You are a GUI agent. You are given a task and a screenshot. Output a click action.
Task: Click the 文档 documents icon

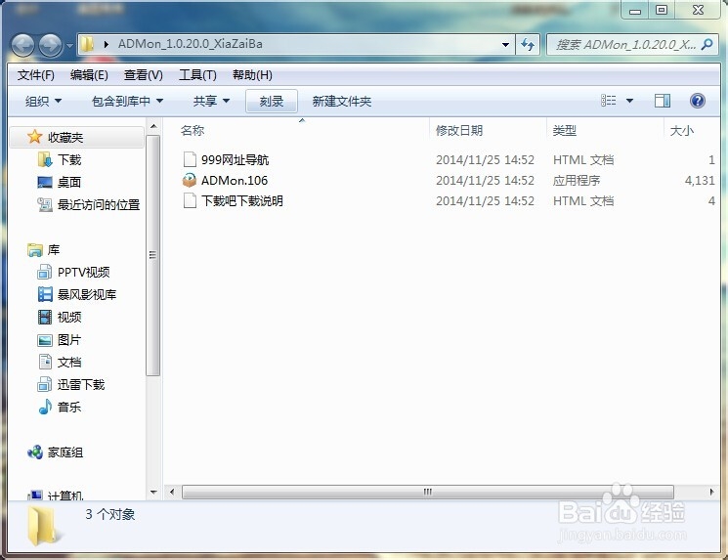pyautogui.click(x=46, y=362)
